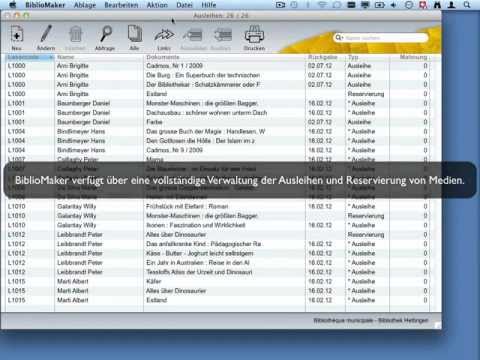
Task: Open the Aktion menu
Action: (157, 5)
